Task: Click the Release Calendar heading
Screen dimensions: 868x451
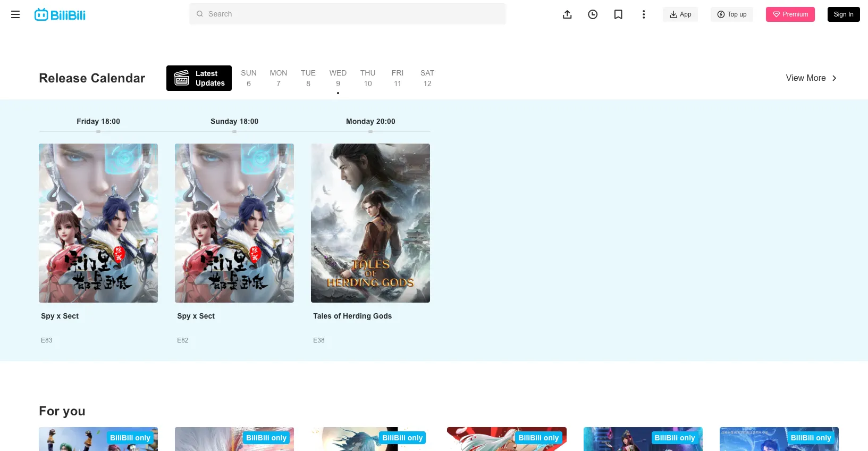Action: pos(92,78)
